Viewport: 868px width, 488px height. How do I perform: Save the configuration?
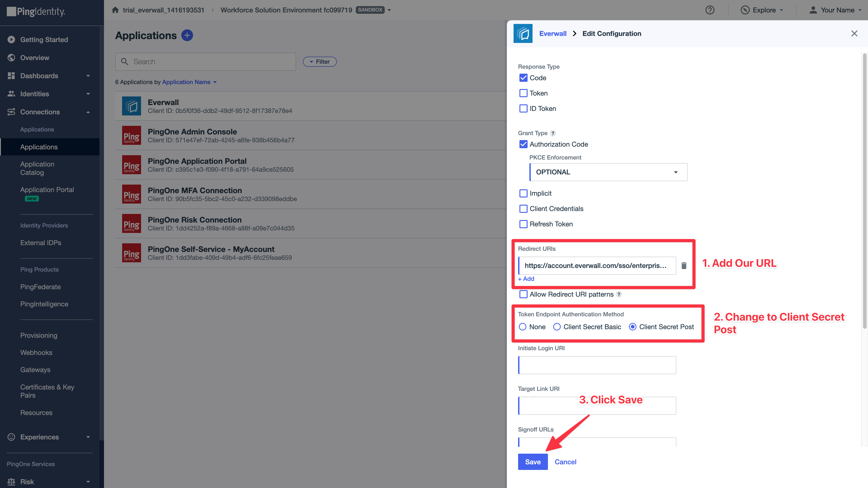[x=533, y=462]
